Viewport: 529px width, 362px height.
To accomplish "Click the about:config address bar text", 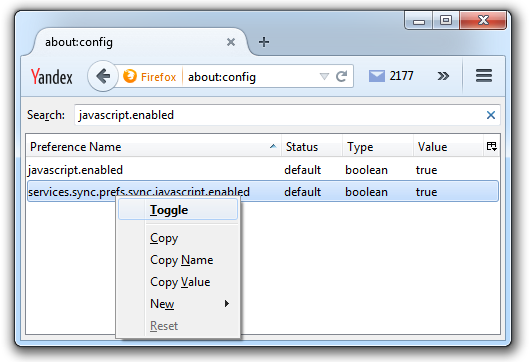I will pyautogui.click(x=222, y=77).
